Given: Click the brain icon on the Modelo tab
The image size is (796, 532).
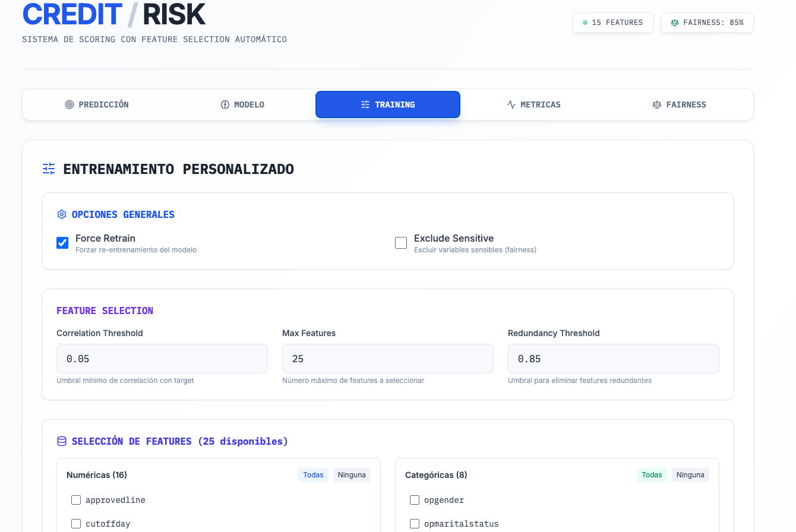Looking at the screenshot, I should pos(225,104).
